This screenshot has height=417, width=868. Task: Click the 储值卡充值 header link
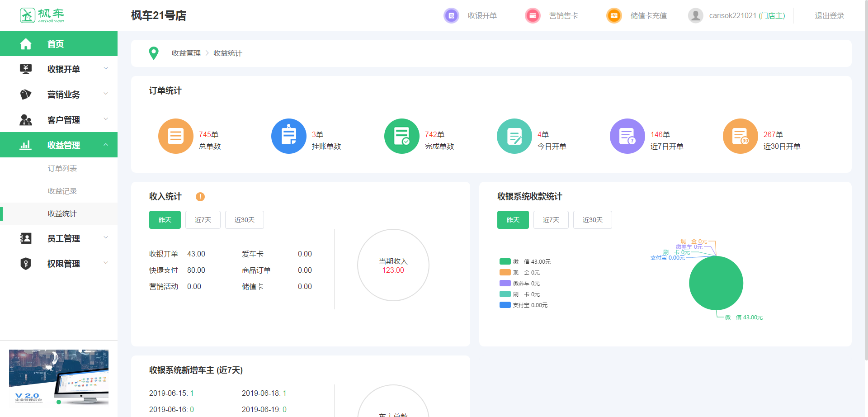tap(649, 16)
